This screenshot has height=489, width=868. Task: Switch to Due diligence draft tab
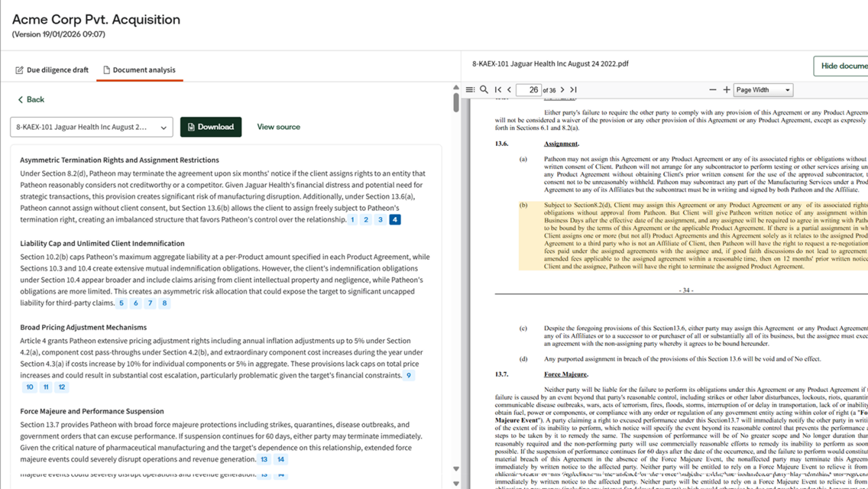pyautogui.click(x=52, y=70)
